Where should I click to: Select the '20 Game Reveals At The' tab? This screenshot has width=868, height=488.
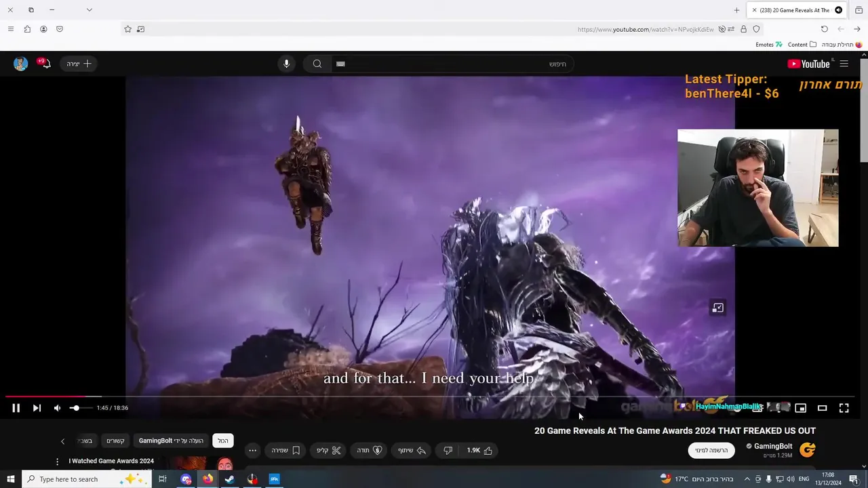pyautogui.click(x=797, y=10)
